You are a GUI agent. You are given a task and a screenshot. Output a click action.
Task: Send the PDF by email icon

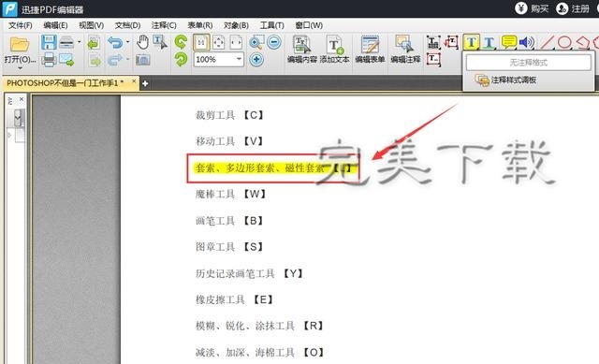coord(66,60)
